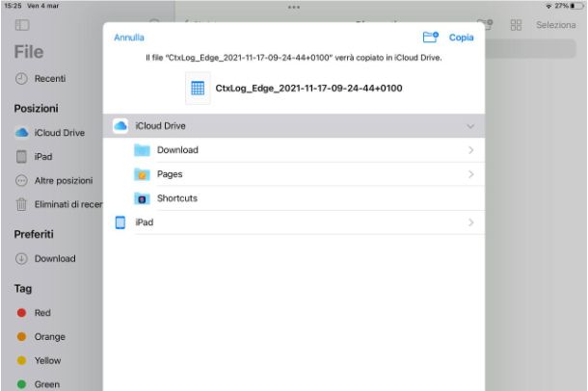Click the Posizioni section header
This screenshot has height=391, width=588.
click(x=36, y=109)
